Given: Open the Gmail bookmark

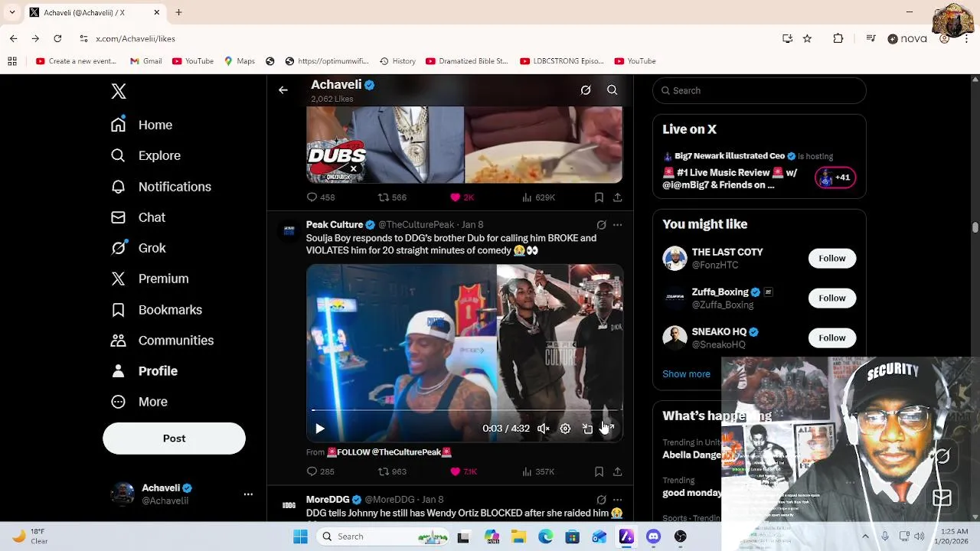Looking at the screenshot, I should (x=145, y=61).
